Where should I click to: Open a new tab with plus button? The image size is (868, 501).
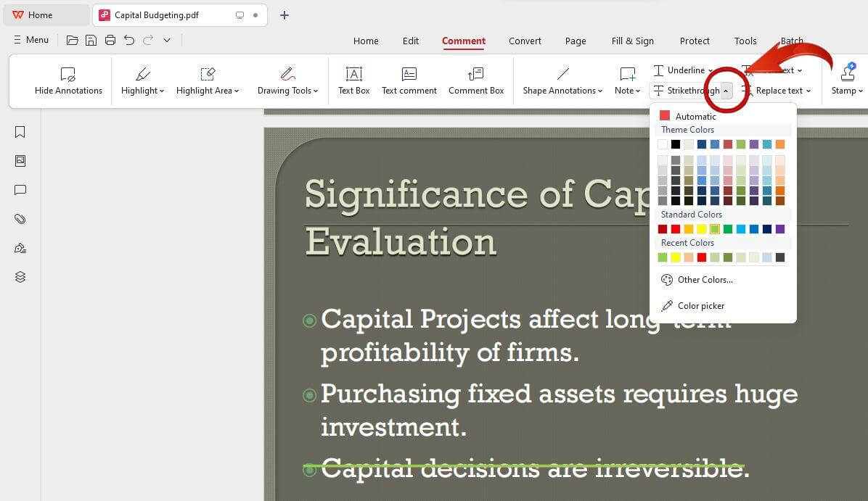(284, 15)
